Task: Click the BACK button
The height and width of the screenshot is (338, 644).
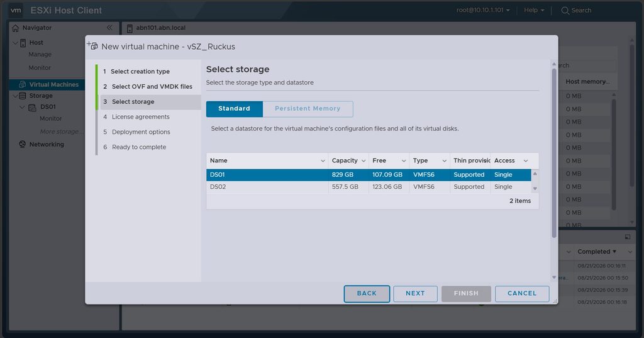Action: point(367,293)
